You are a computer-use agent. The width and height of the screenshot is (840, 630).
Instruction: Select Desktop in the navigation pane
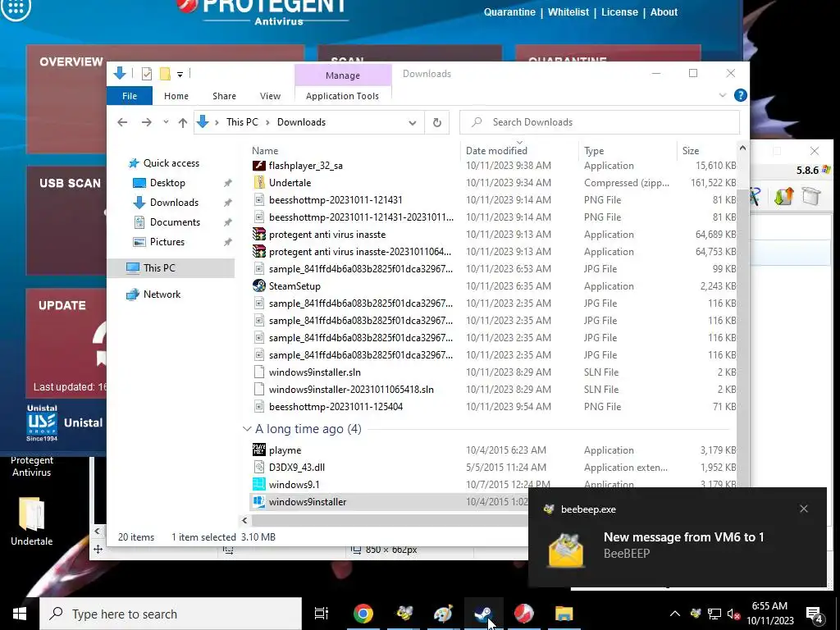(x=167, y=183)
